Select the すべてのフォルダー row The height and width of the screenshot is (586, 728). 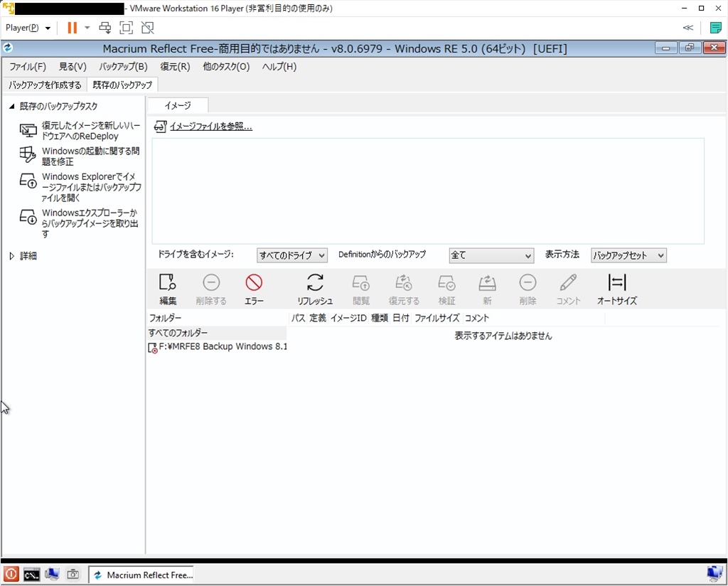pos(217,333)
